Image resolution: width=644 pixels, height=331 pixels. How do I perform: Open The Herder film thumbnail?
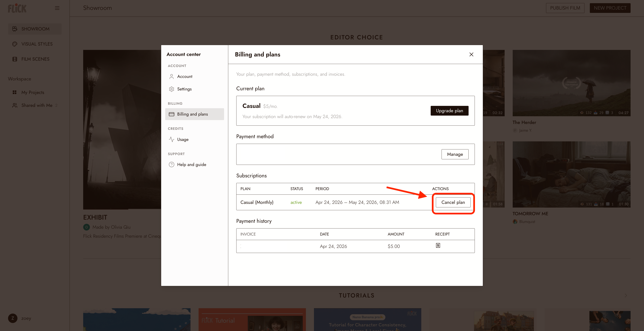(x=572, y=83)
